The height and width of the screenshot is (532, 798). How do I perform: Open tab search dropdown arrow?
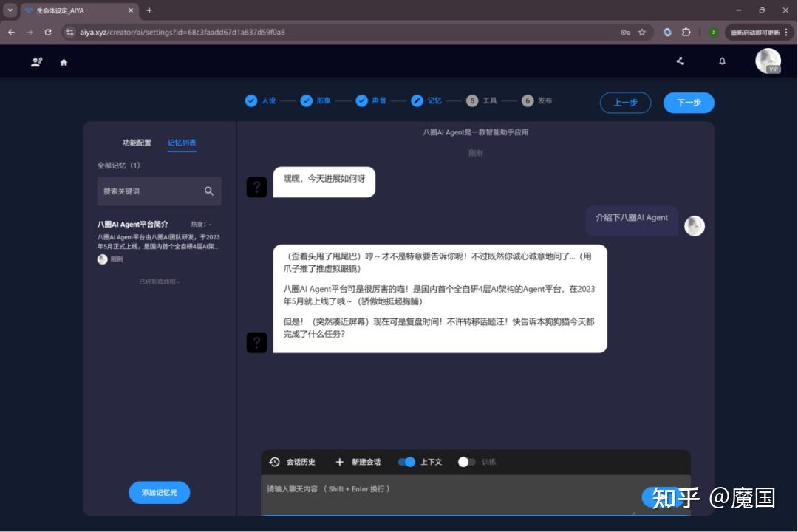pyautogui.click(x=10, y=10)
